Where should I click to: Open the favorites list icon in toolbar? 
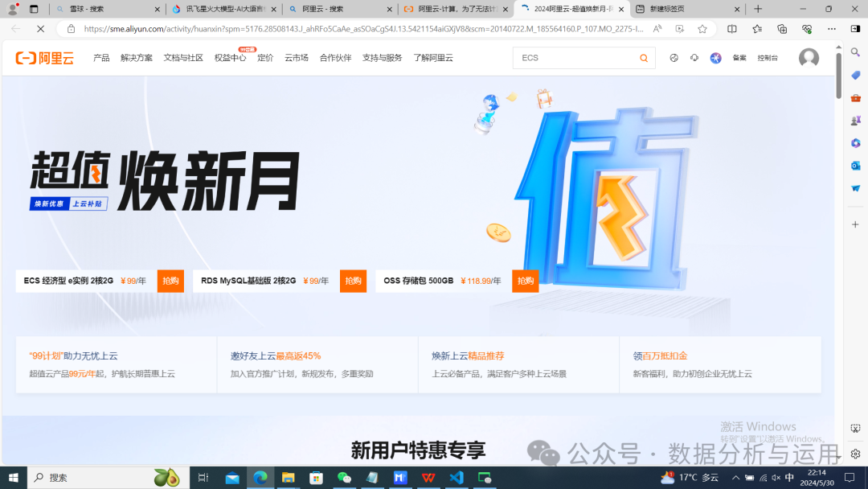tap(757, 29)
